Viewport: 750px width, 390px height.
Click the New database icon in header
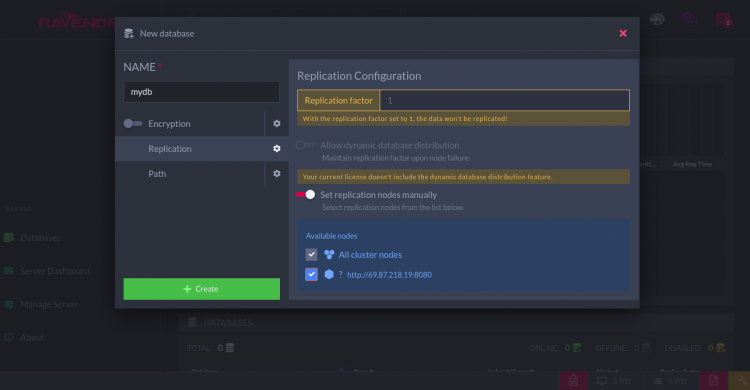point(129,33)
